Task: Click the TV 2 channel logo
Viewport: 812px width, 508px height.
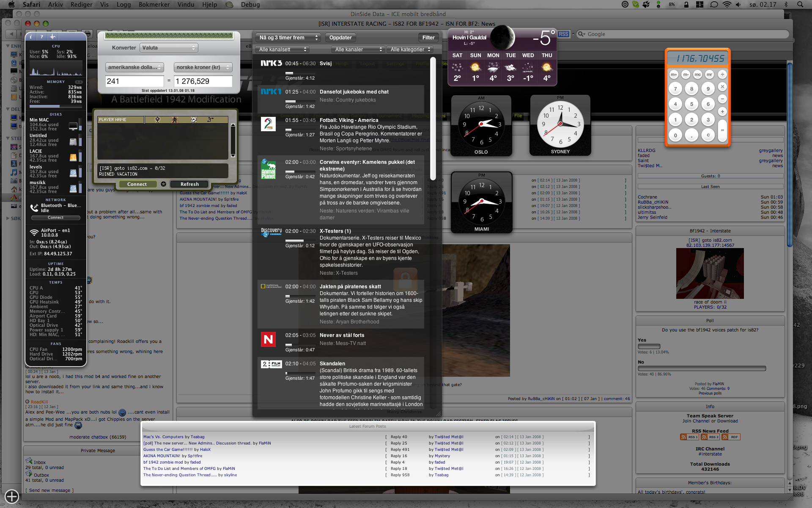Action: pos(268,124)
